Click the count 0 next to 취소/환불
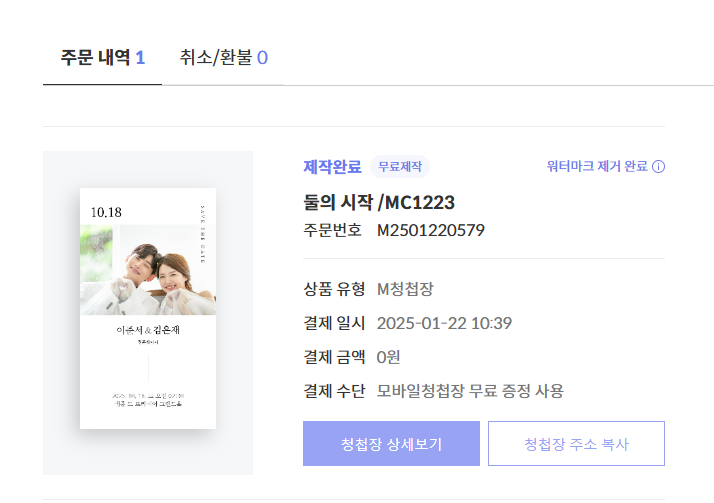714x503 pixels. point(262,57)
